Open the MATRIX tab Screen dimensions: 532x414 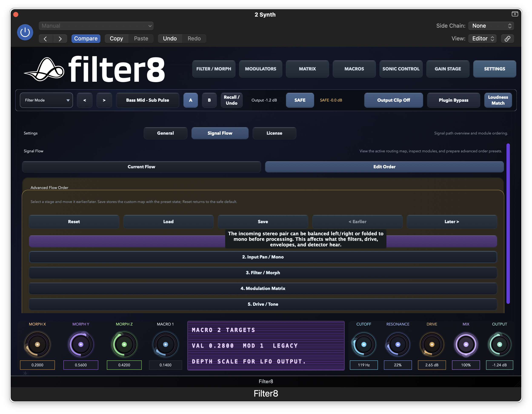[307, 69]
